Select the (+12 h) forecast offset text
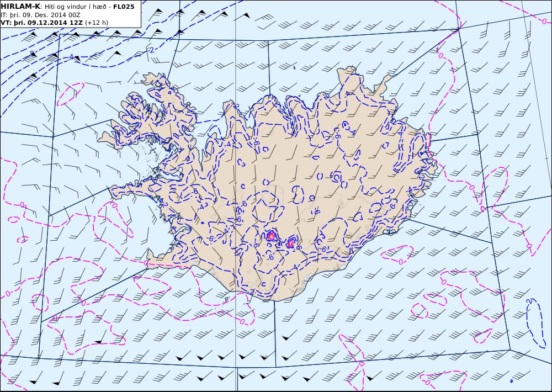Viewport: 552px width, 392px height. point(97,23)
